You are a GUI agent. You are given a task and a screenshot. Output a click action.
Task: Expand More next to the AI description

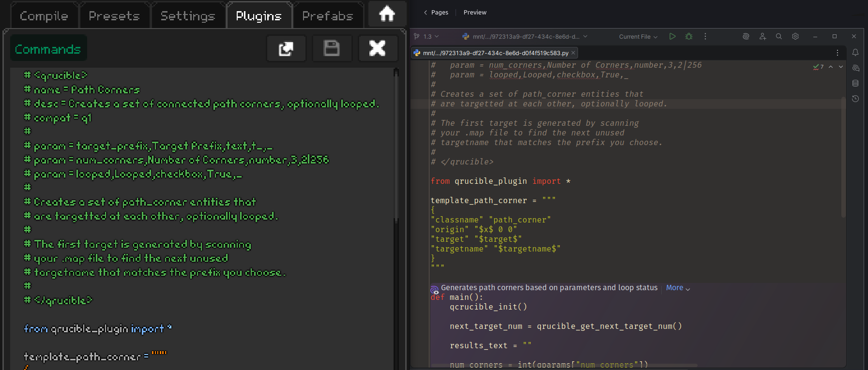click(x=678, y=288)
